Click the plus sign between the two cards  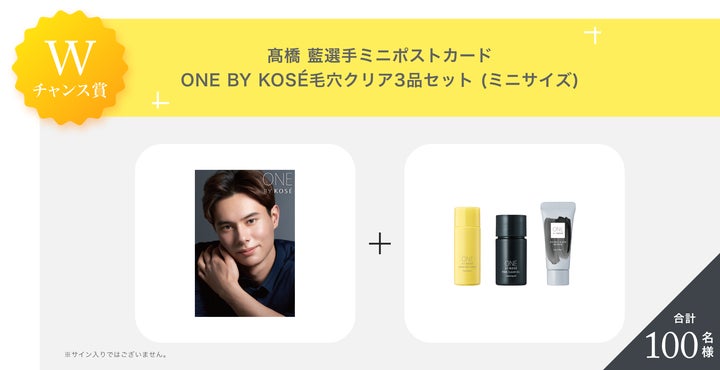tap(380, 243)
